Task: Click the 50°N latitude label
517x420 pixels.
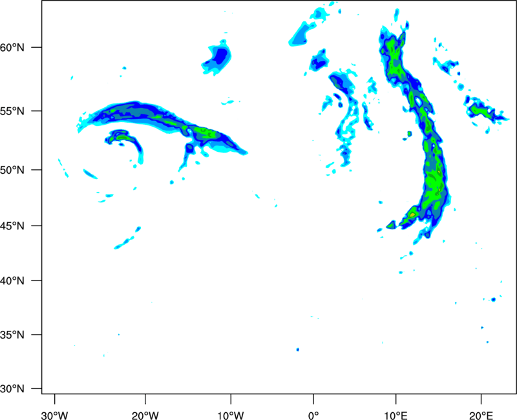Action: pyautogui.click(x=12, y=171)
